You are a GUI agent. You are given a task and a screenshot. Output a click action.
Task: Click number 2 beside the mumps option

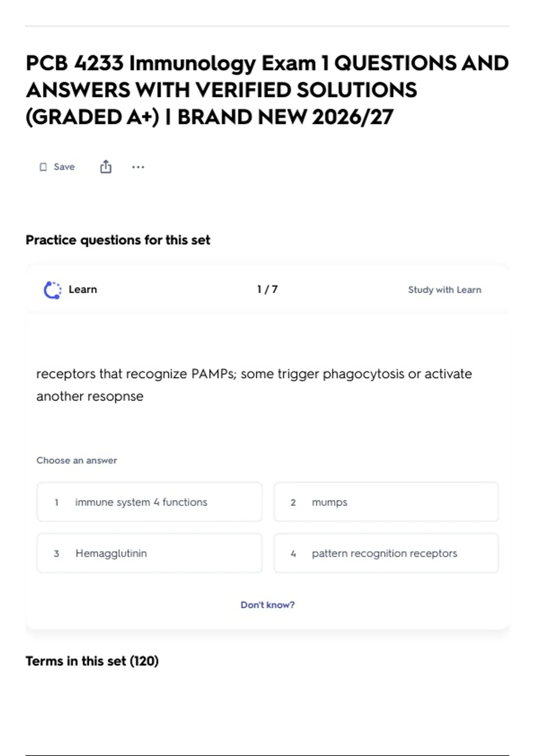293,503
